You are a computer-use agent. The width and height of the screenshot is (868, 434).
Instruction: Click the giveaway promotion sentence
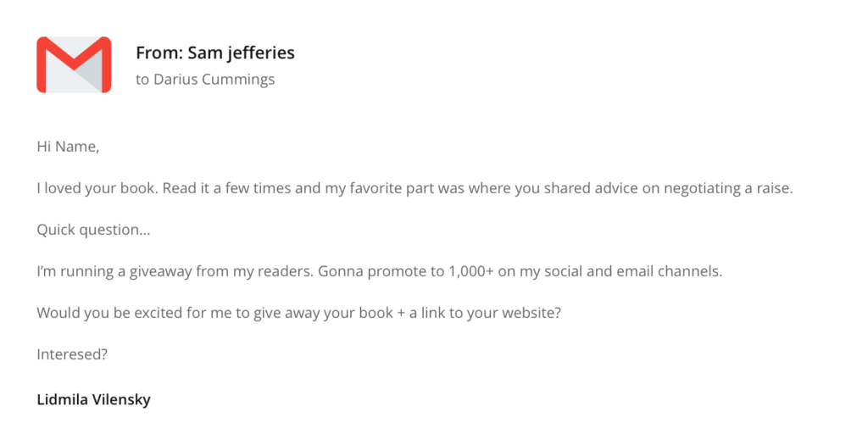(x=380, y=272)
